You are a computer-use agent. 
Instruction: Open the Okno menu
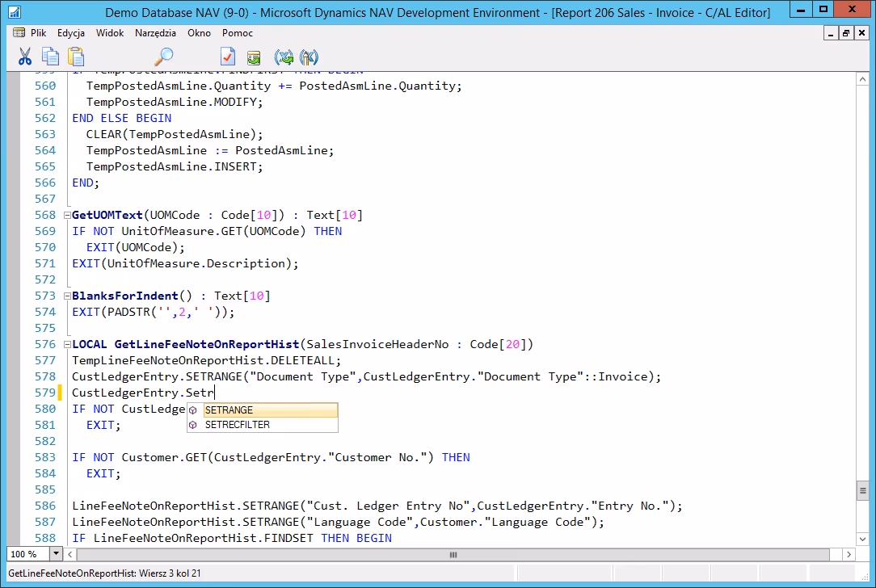pyautogui.click(x=199, y=33)
